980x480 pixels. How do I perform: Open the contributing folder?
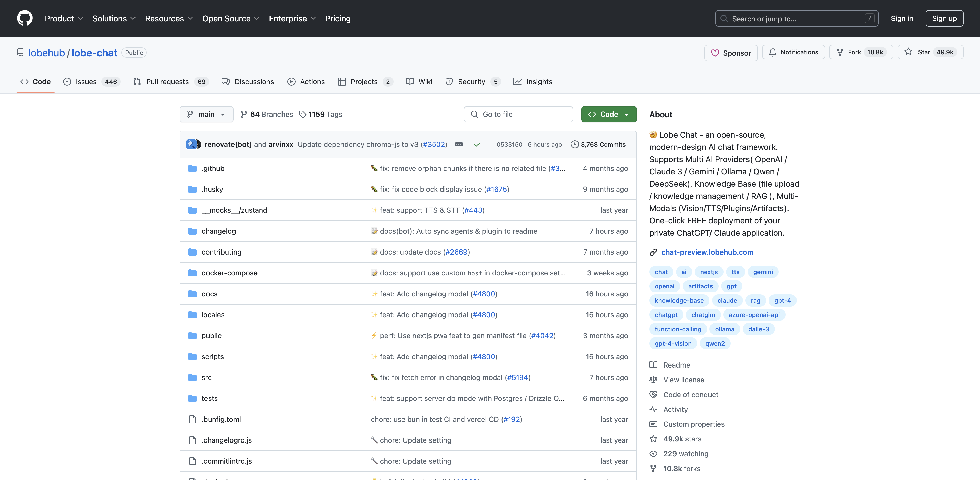tap(222, 251)
